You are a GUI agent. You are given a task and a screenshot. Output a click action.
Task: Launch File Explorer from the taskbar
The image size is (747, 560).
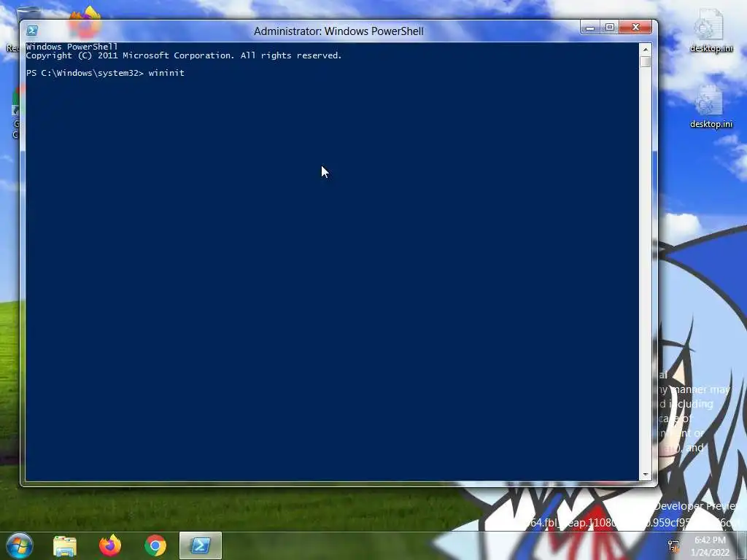[x=65, y=545]
